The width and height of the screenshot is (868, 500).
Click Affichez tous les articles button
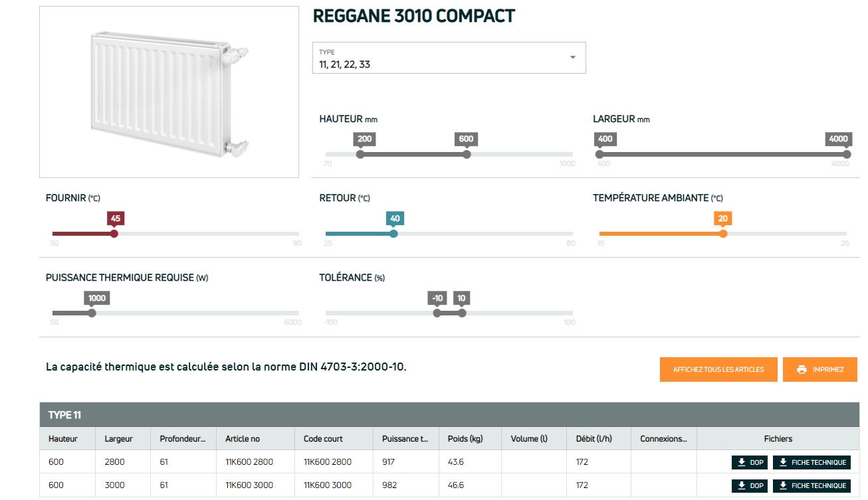click(718, 370)
